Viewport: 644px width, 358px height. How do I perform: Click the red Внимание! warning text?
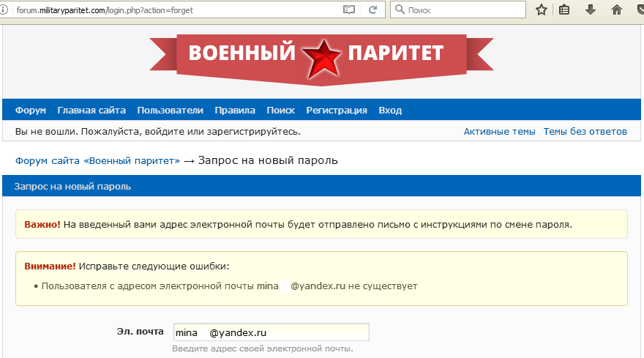50,266
